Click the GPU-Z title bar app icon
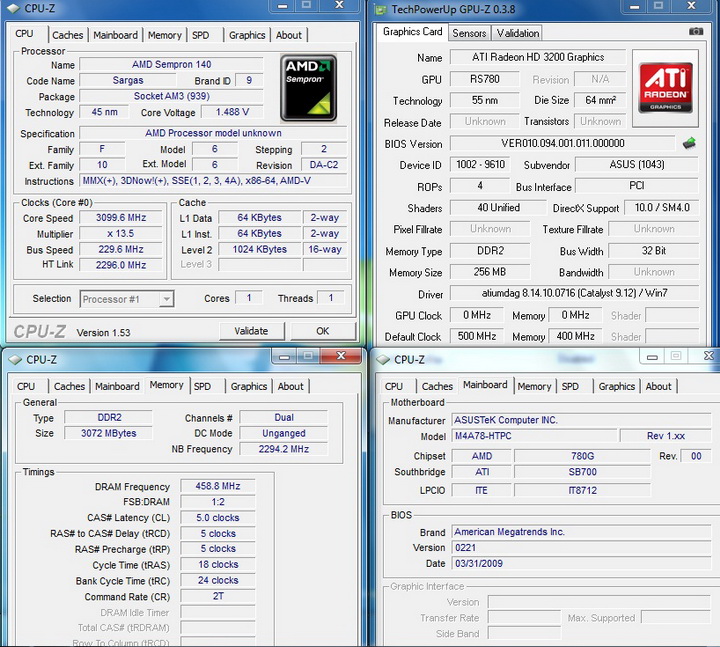The width and height of the screenshot is (720, 647). point(381,9)
